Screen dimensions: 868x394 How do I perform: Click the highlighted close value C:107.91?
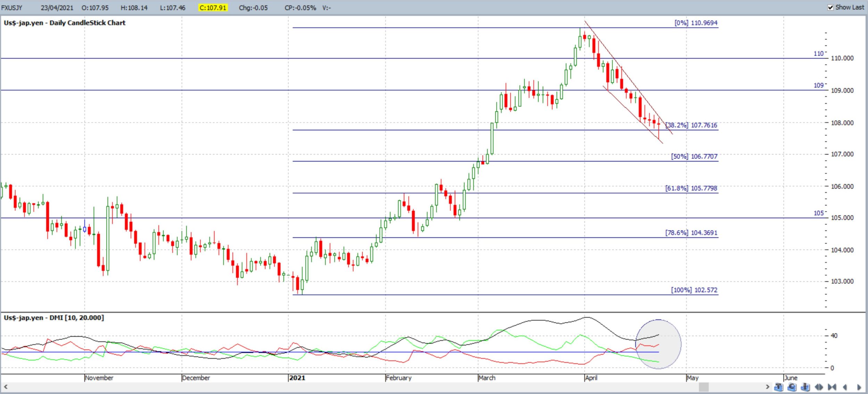pos(213,8)
